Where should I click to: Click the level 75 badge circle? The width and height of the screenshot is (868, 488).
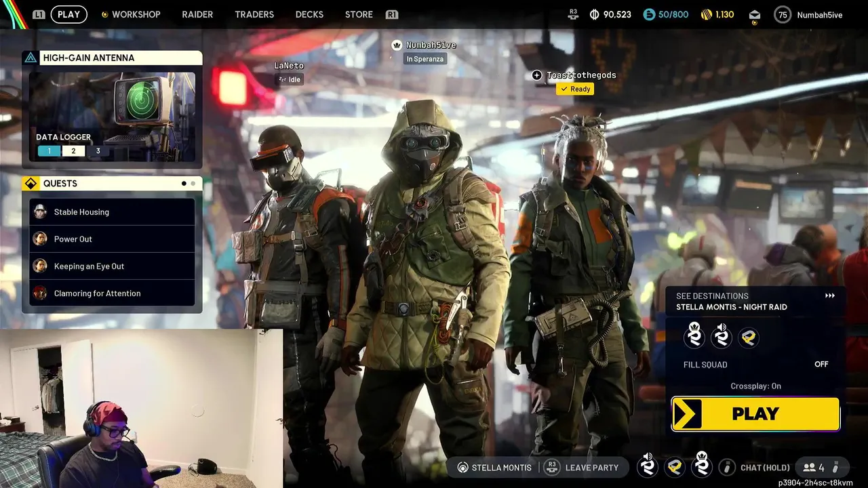pyautogui.click(x=783, y=14)
